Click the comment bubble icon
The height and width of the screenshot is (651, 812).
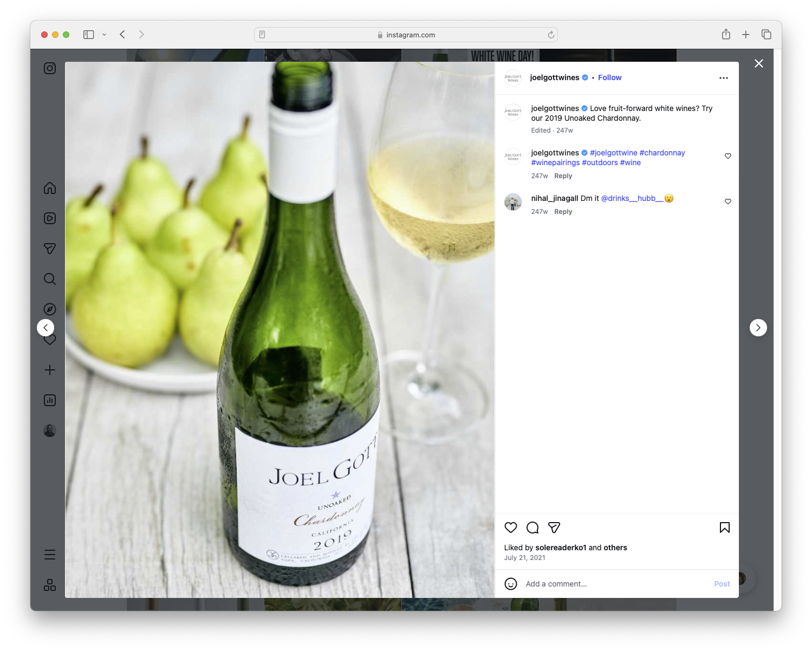click(x=532, y=528)
